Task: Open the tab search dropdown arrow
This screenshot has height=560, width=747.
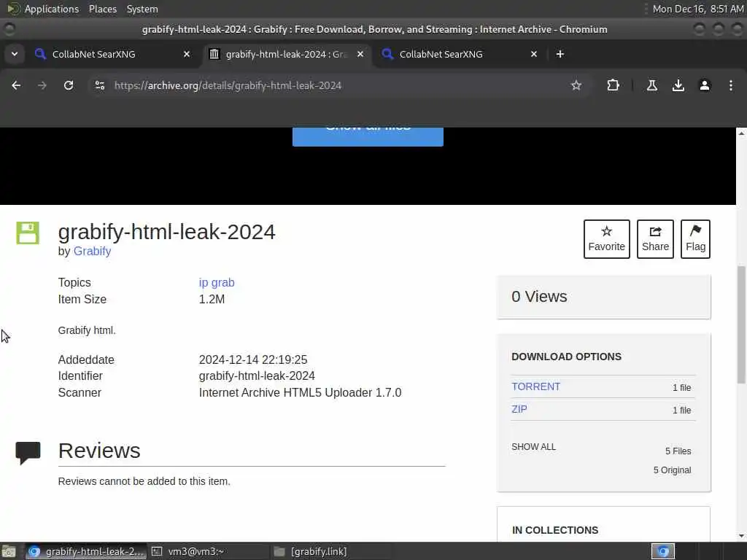Action: (x=15, y=54)
